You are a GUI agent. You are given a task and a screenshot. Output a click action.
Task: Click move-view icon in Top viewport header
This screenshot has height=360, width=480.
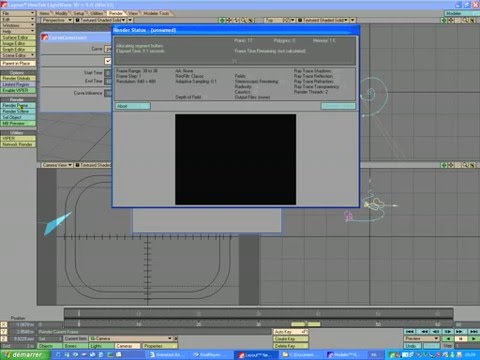451,20
